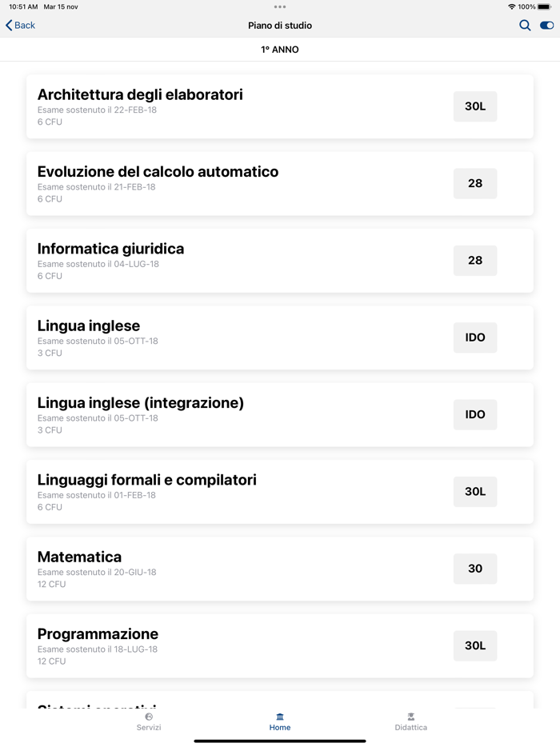
Task: Tap the Home building icon in tab bar
Action: click(x=280, y=717)
